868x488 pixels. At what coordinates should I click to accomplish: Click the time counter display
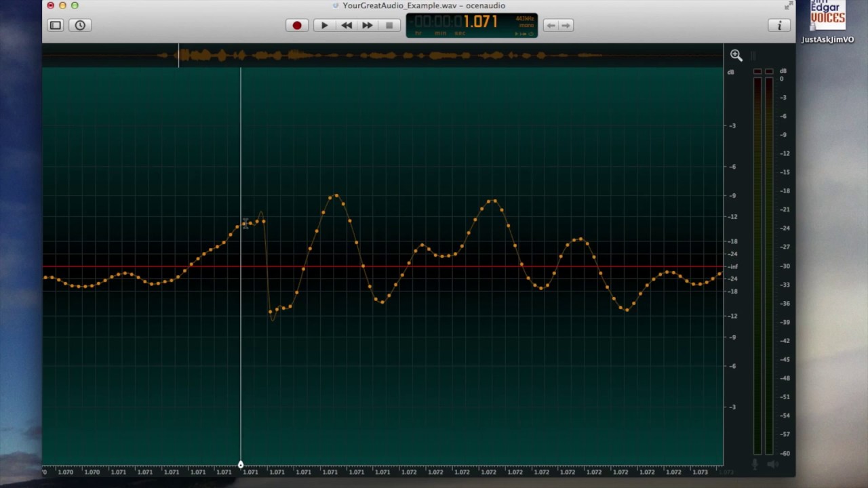click(472, 25)
